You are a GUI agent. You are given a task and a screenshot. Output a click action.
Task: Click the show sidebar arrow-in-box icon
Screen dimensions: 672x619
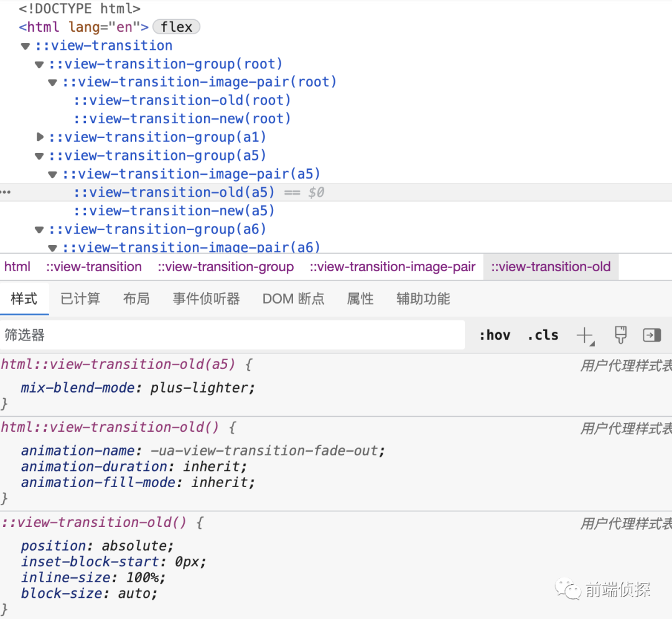(x=651, y=335)
